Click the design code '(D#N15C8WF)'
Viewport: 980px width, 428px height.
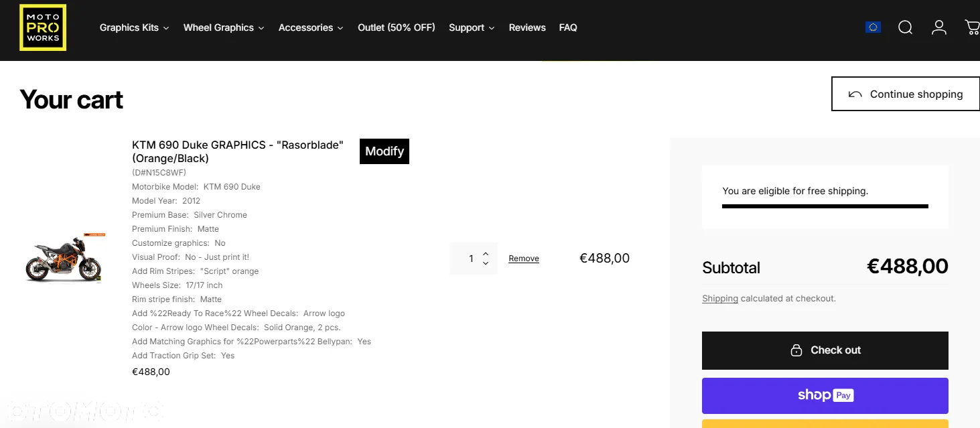(159, 173)
